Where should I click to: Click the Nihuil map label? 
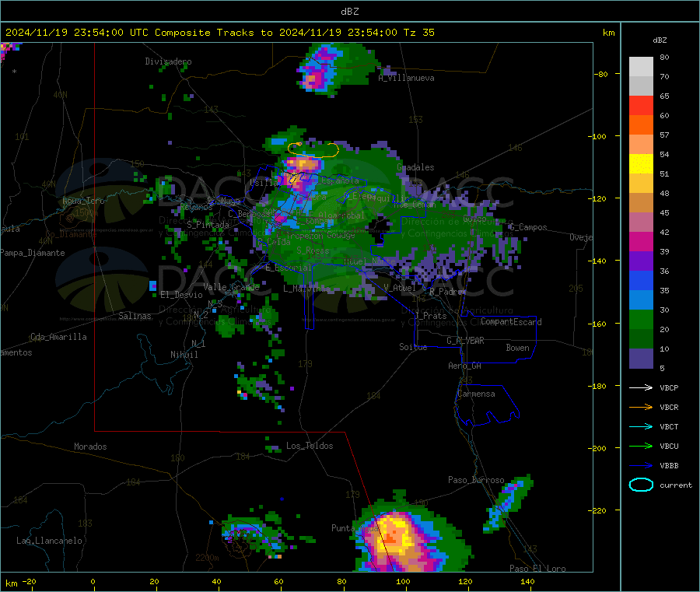coord(184,355)
